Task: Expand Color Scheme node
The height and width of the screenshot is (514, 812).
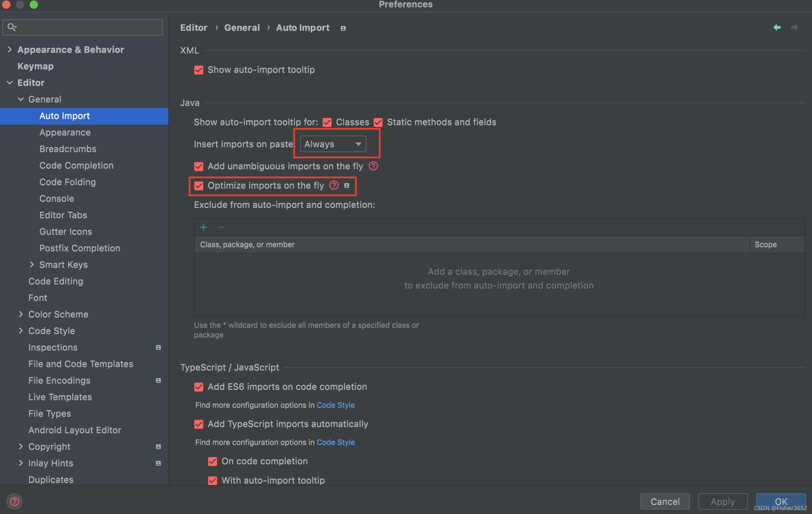Action: point(20,314)
